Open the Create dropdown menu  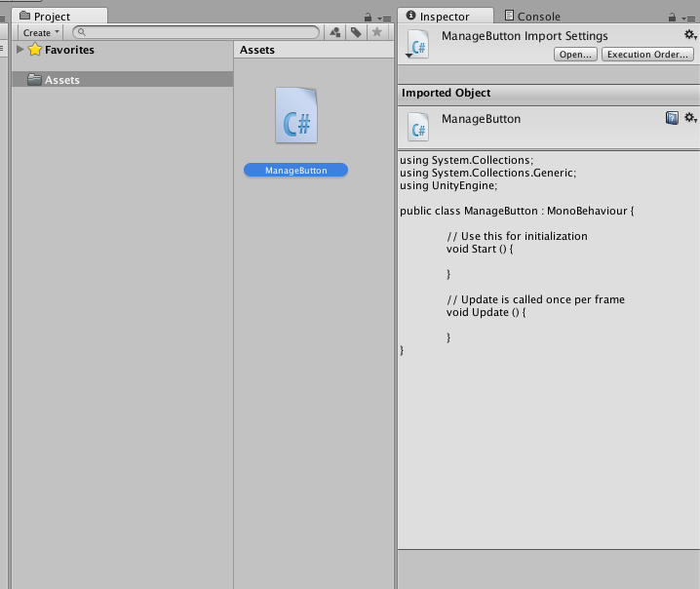click(x=41, y=32)
